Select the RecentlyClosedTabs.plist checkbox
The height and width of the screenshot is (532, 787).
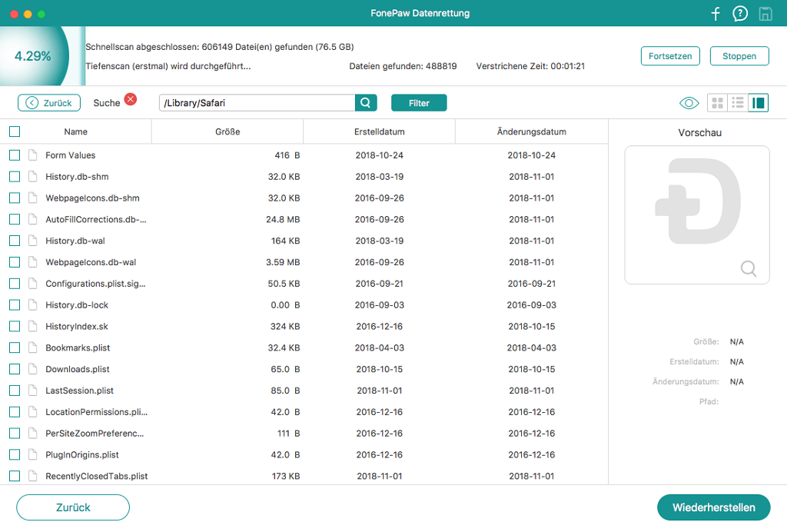click(x=15, y=476)
